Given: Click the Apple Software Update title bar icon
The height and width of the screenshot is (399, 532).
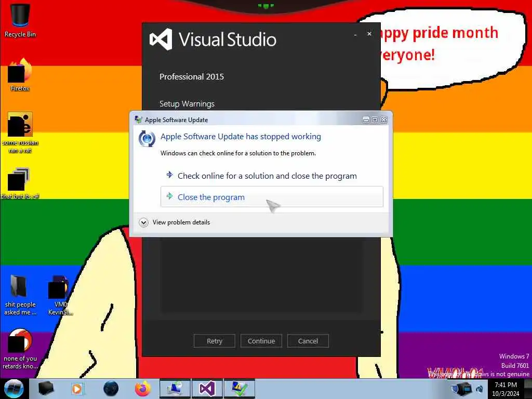Looking at the screenshot, I should pos(138,119).
